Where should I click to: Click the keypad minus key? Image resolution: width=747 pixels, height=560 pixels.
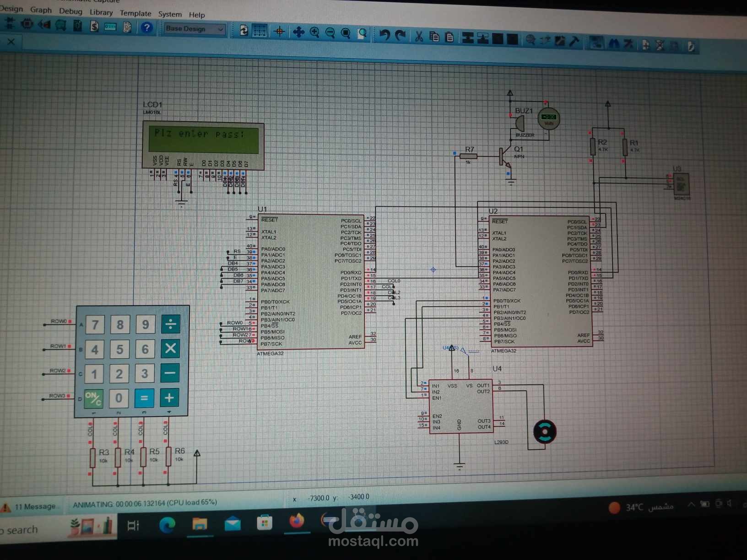click(169, 373)
